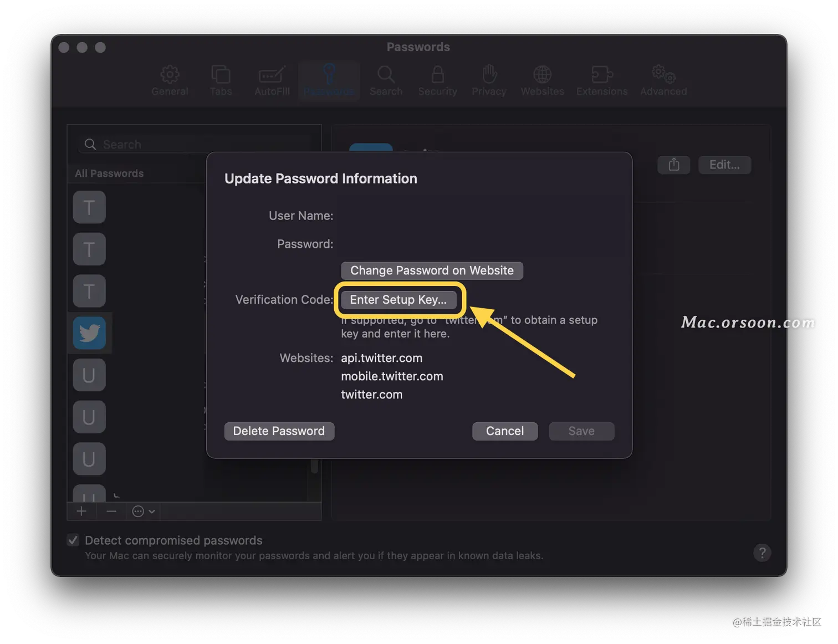This screenshot has width=838, height=644.
Task: Click the Password field in dialog
Action: [x=477, y=244]
